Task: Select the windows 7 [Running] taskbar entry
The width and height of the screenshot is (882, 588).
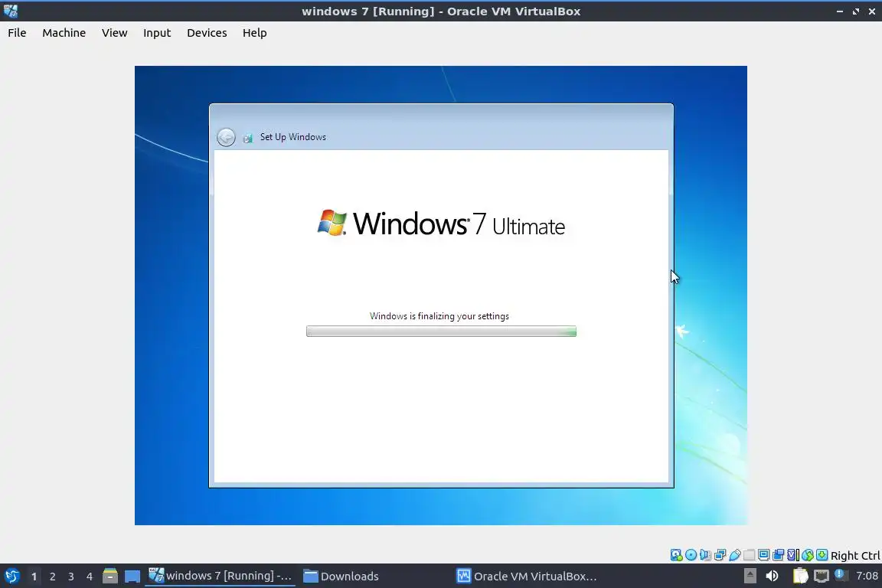Action: pos(220,576)
